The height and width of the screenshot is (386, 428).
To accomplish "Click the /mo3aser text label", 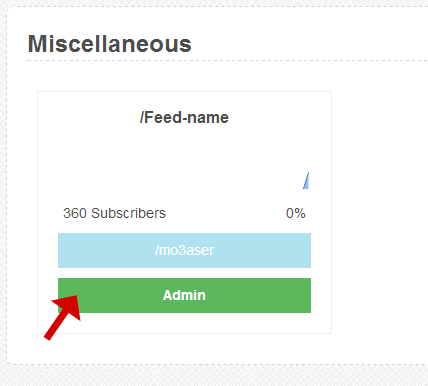I will point(184,250).
